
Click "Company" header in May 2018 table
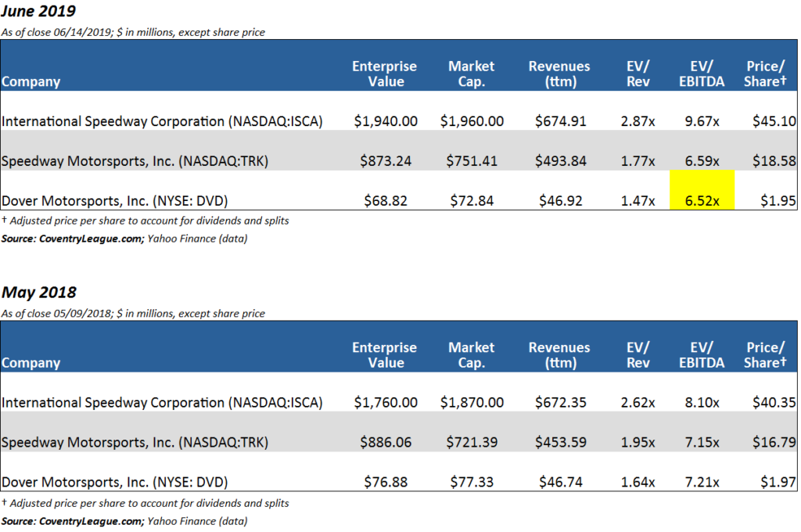click(x=31, y=363)
